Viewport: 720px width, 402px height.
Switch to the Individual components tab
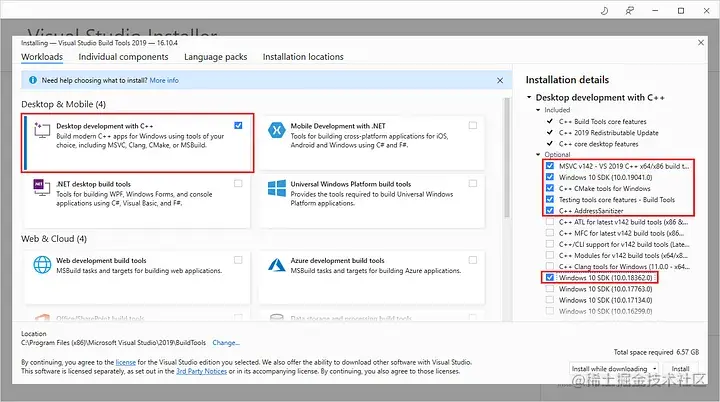pyautogui.click(x=123, y=57)
